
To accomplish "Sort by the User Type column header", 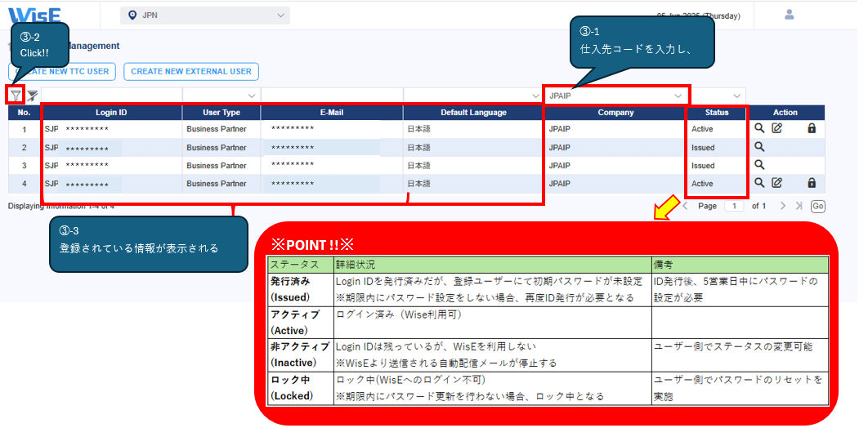I will (221, 112).
